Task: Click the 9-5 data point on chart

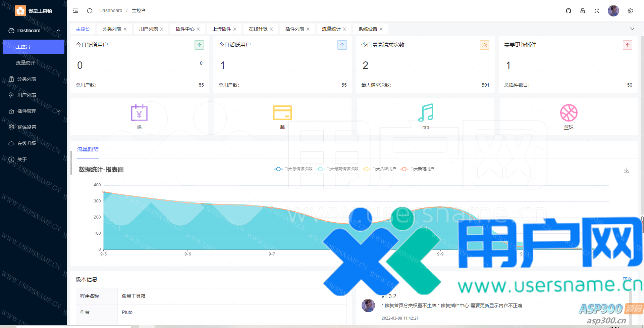Action: 104,192
